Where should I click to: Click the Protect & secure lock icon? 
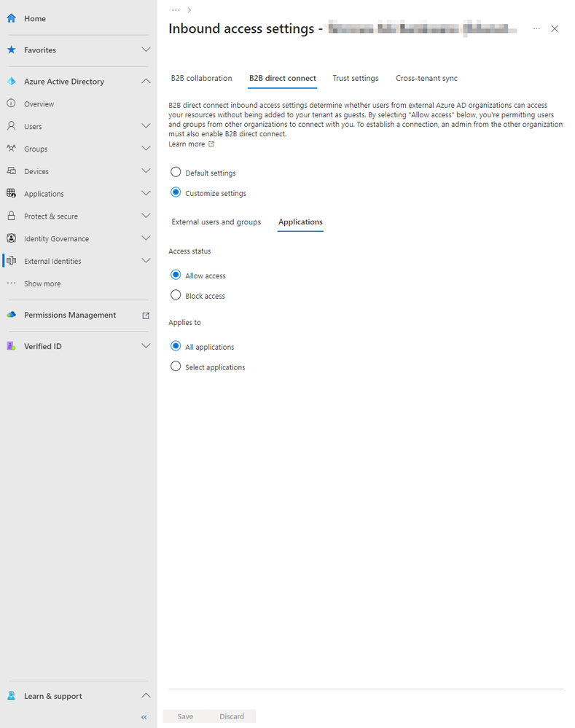pos(12,216)
